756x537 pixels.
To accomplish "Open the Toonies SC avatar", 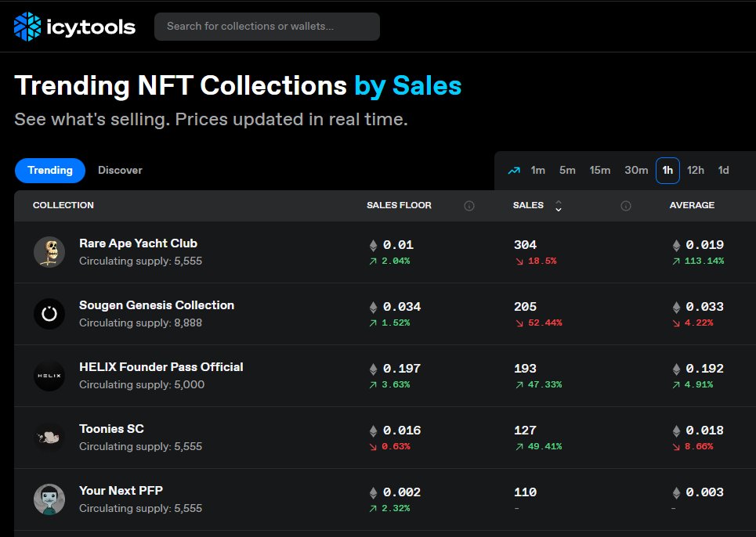I will click(49, 438).
